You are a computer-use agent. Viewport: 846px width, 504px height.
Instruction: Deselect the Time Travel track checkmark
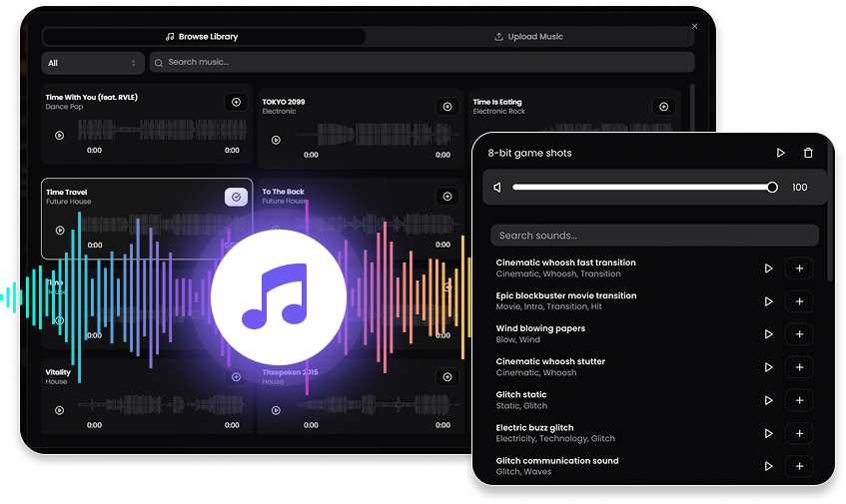coord(236,197)
